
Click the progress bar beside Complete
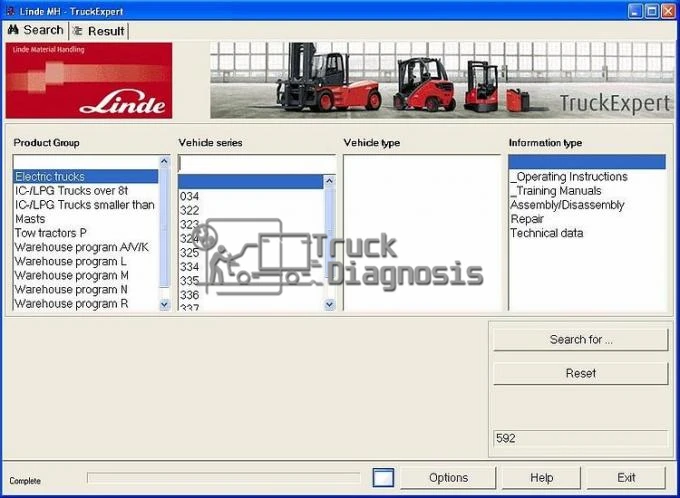223,478
